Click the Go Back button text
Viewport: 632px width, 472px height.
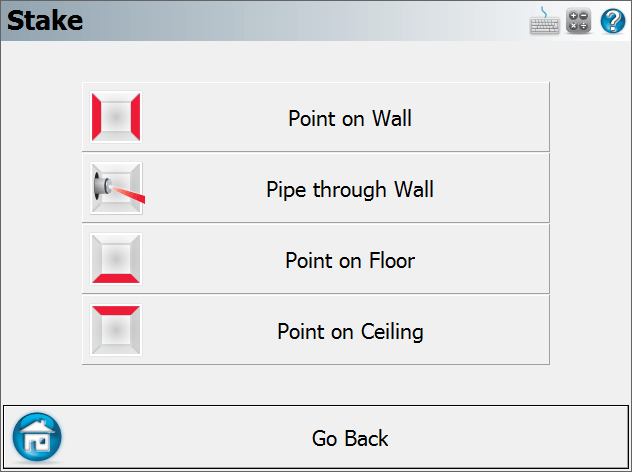tap(350, 438)
